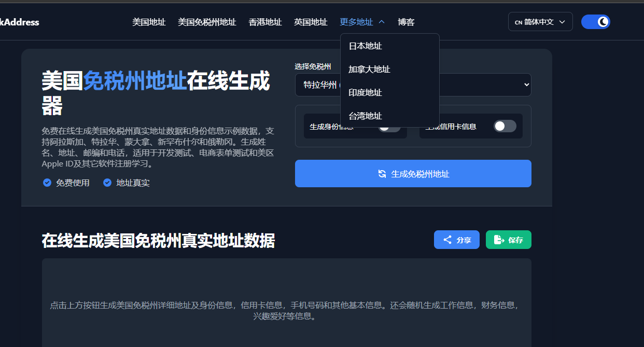Collapse the 更多地址 menu via its chevron
This screenshot has width=644, height=347.
[x=382, y=21]
